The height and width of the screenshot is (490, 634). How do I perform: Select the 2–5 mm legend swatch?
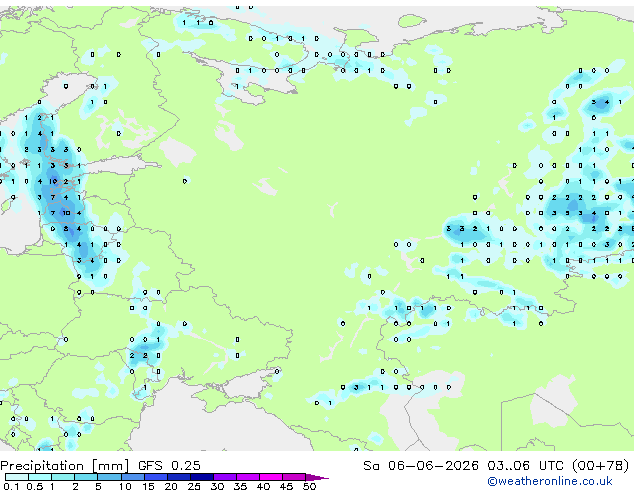coord(86,477)
